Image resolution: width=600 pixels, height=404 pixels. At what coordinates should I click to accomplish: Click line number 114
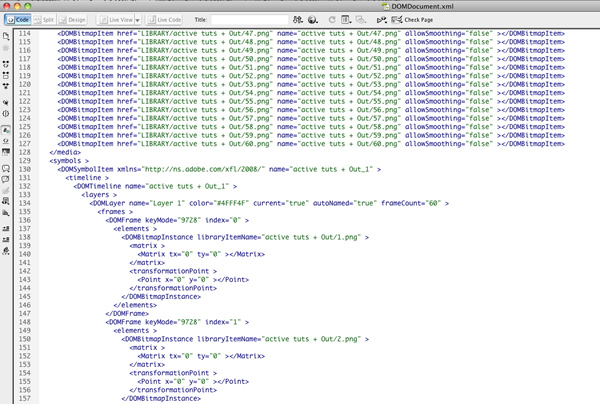(25, 33)
